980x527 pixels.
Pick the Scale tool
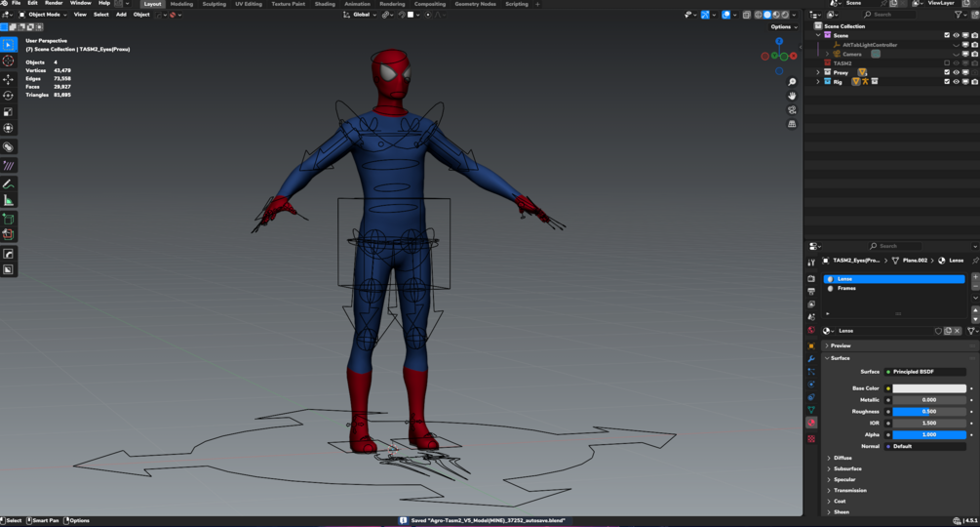click(x=9, y=112)
